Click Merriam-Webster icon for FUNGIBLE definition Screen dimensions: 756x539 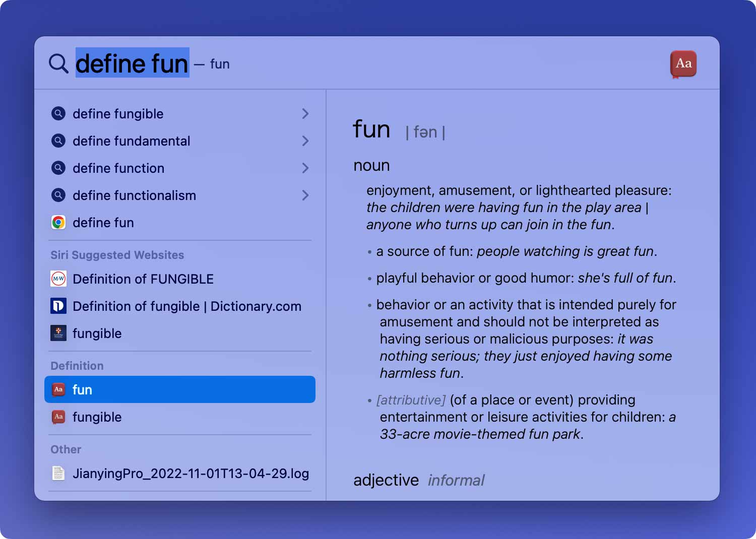pos(58,279)
